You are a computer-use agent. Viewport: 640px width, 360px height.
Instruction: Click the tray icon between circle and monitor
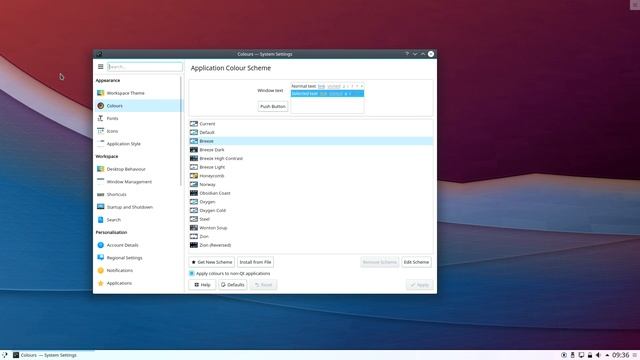pyautogui.click(x=572, y=355)
